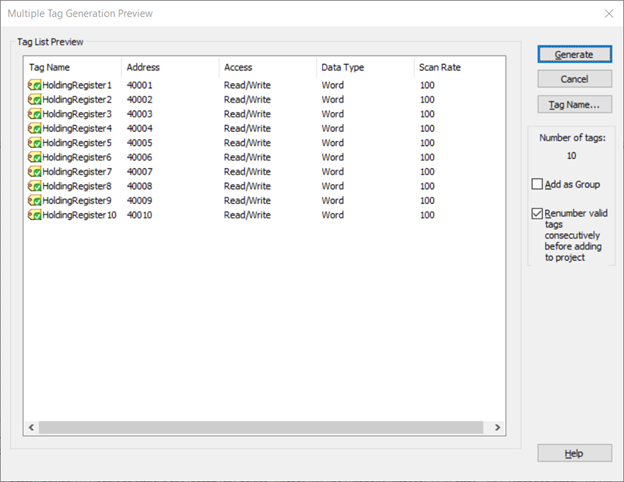The image size is (624, 482).
Task: Click the HoldingRegister2 tag icon
Action: 34,100
